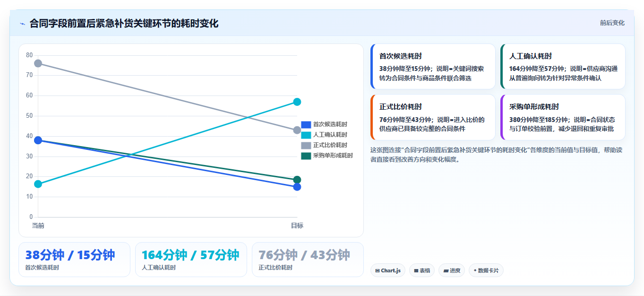
Task: Toggle 人工确认耗时 legend color box
Action: pyautogui.click(x=306, y=135)
